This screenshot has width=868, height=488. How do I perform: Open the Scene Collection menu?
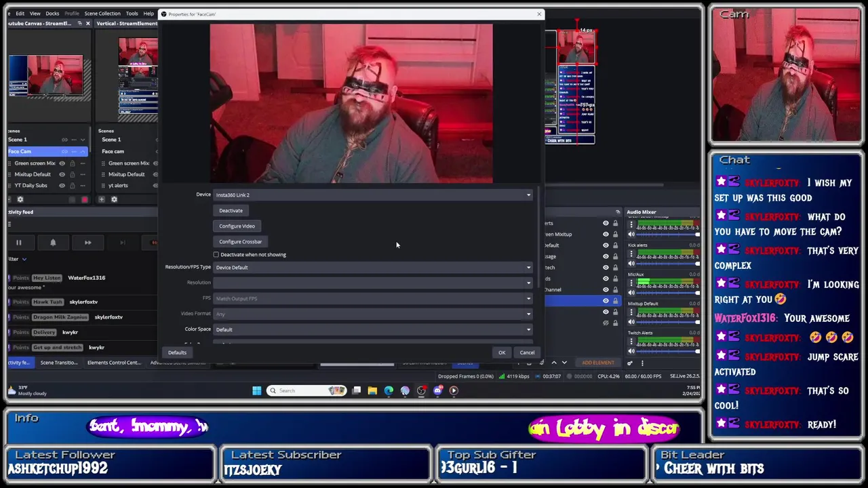[x=102, y=14]
